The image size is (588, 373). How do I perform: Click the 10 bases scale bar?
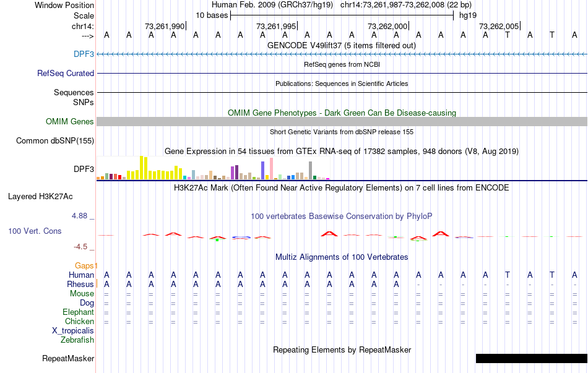(342, 15)
